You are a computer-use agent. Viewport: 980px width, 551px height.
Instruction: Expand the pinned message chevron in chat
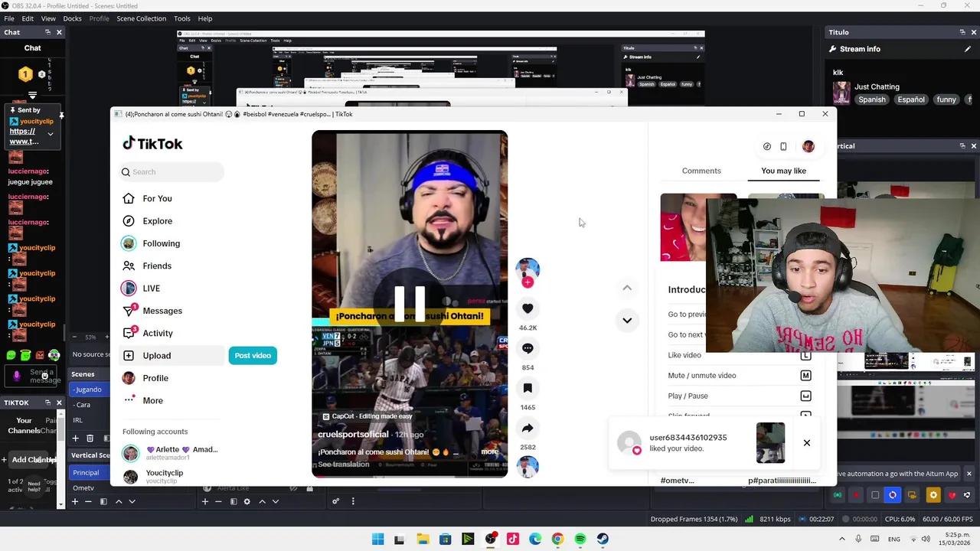point(51,134)
